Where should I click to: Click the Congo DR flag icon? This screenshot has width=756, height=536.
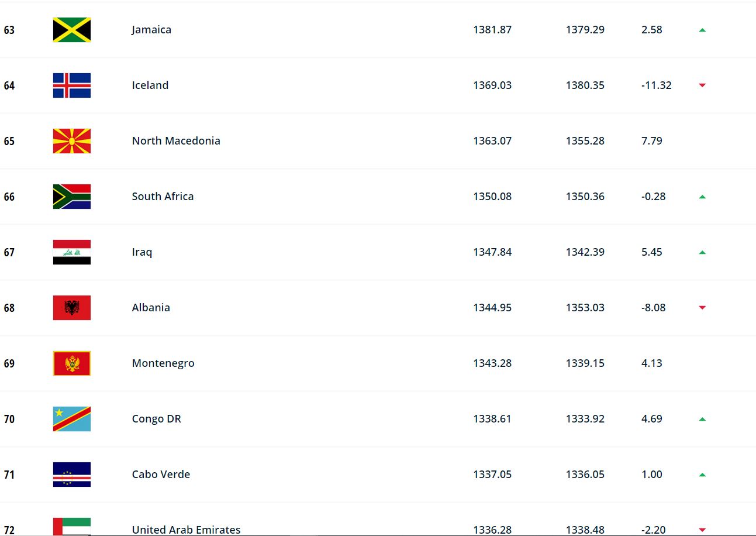point(72,419)
